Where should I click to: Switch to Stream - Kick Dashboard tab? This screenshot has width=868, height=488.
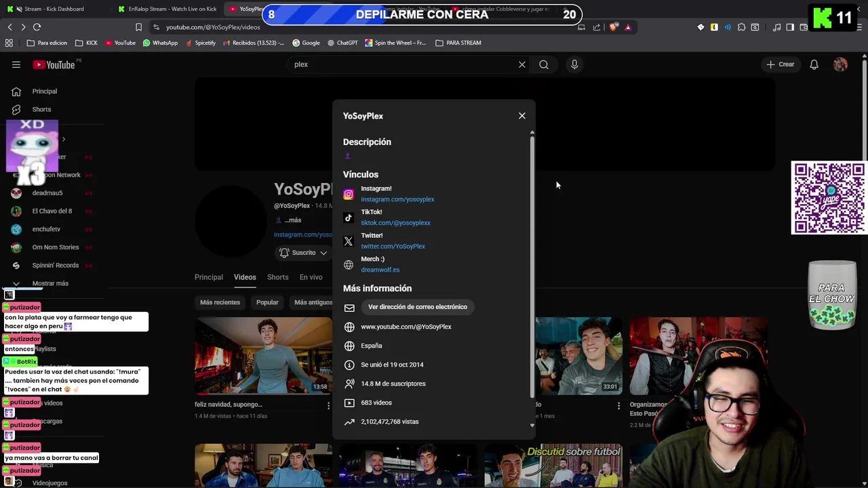pyautogui.click(x=54, y=9)
